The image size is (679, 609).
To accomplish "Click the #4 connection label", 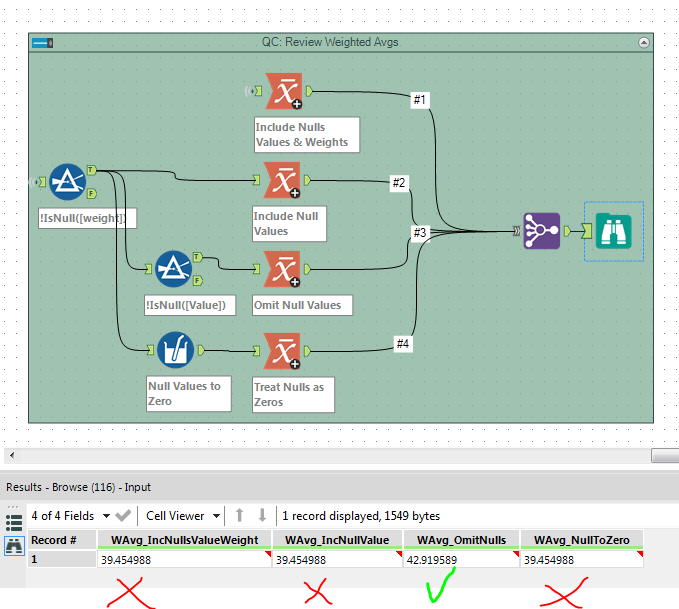I will pyautogui.click(x=403, y=344).
